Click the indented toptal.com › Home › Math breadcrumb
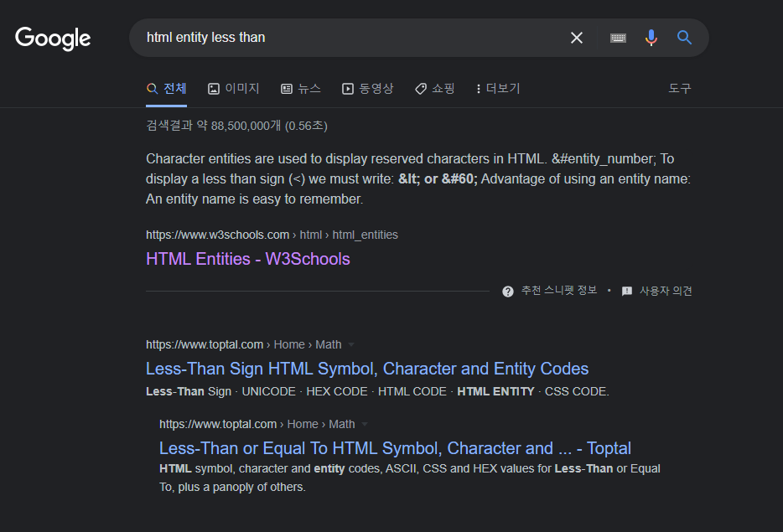 click(257, 424)
